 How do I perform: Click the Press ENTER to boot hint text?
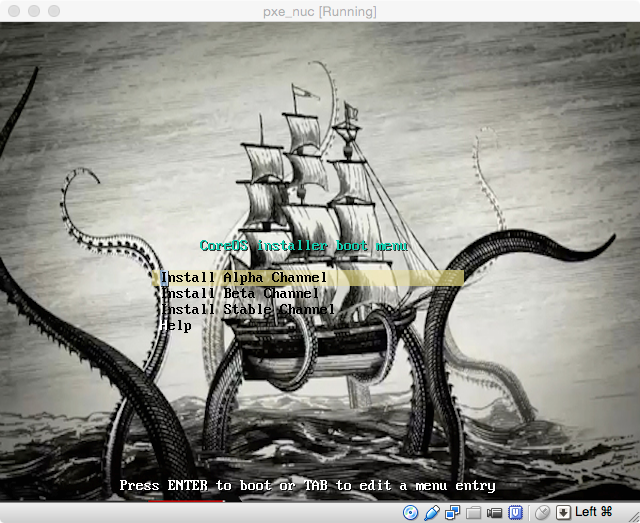(x=307, y=485)
